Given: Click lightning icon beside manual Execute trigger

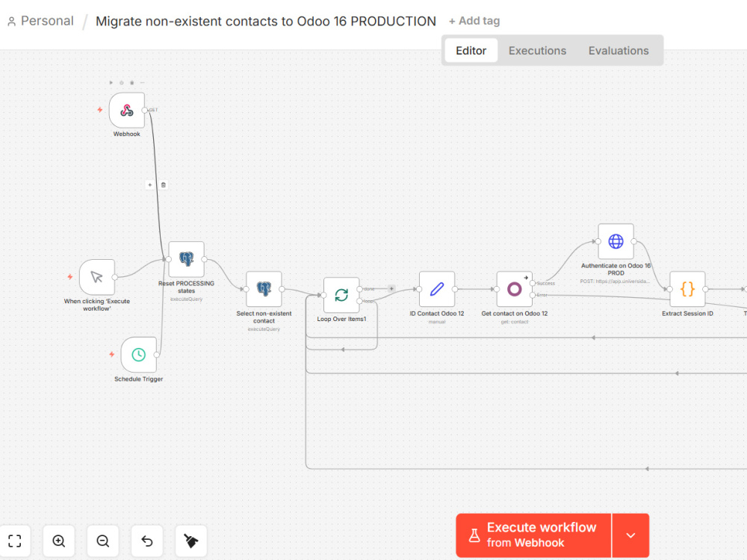Looking at the screenshot, I should coord(70,277).
